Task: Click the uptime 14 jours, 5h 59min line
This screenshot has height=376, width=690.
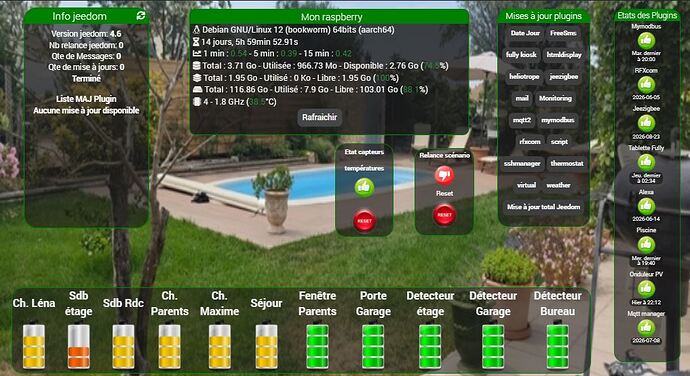Action: point(245,42)
